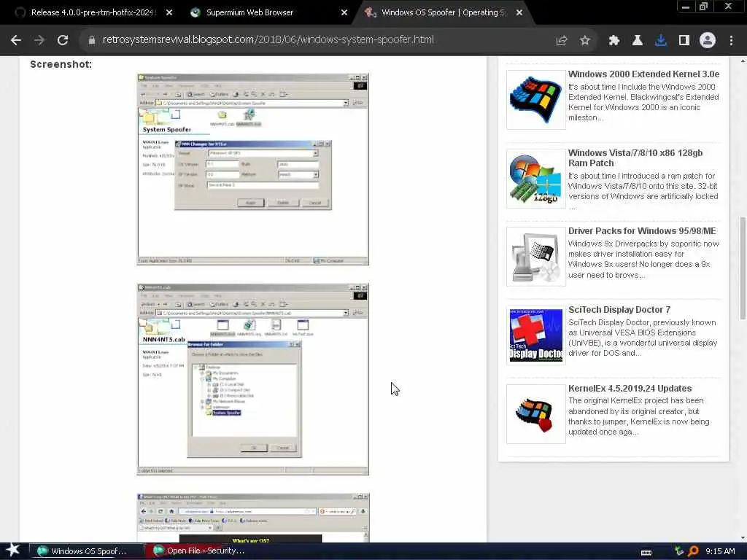Open the Extensions puzzle icon
747x560 pixels.
pyautogui.click(x=614, y=41)
